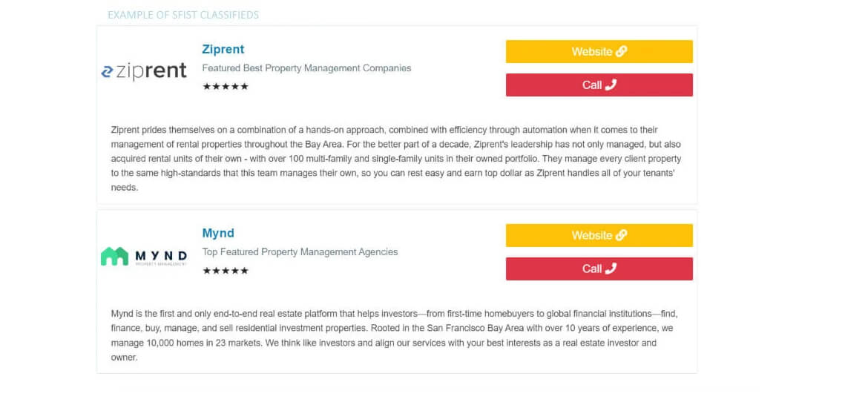The width and height of the screenshot is (868, 408).
Task: Click the phone icon on Ziprent's Call button
Action: pos(611,85)
